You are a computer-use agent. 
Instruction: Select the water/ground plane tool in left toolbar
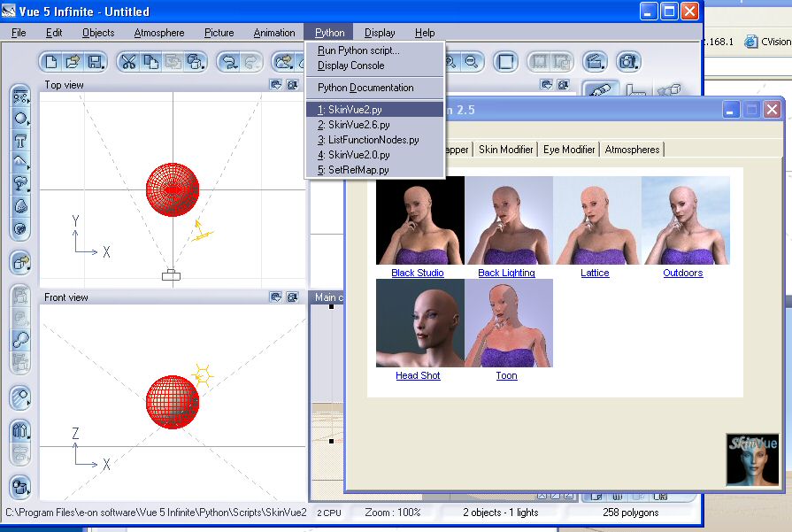coord(20,96)
